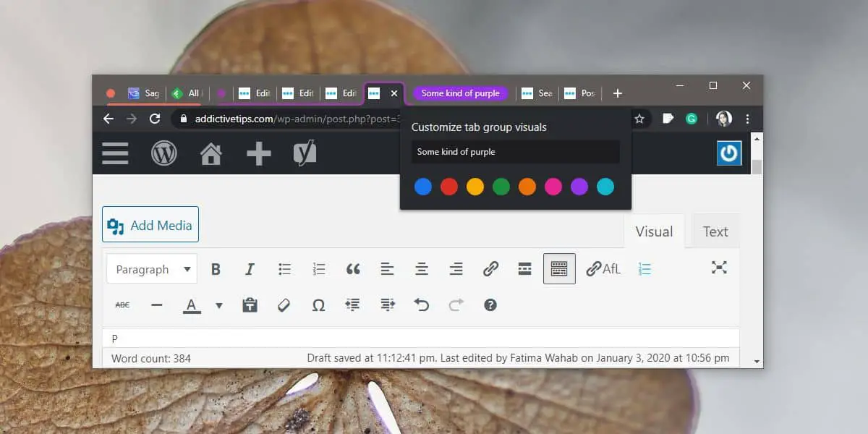868x434 pixels.
Task: Open a new browser tab
Action: coord(617,93)
